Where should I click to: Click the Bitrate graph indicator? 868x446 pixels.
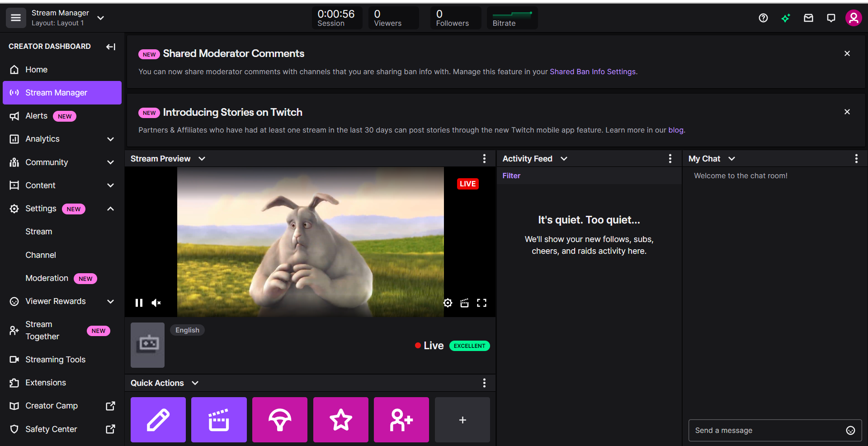512,18
